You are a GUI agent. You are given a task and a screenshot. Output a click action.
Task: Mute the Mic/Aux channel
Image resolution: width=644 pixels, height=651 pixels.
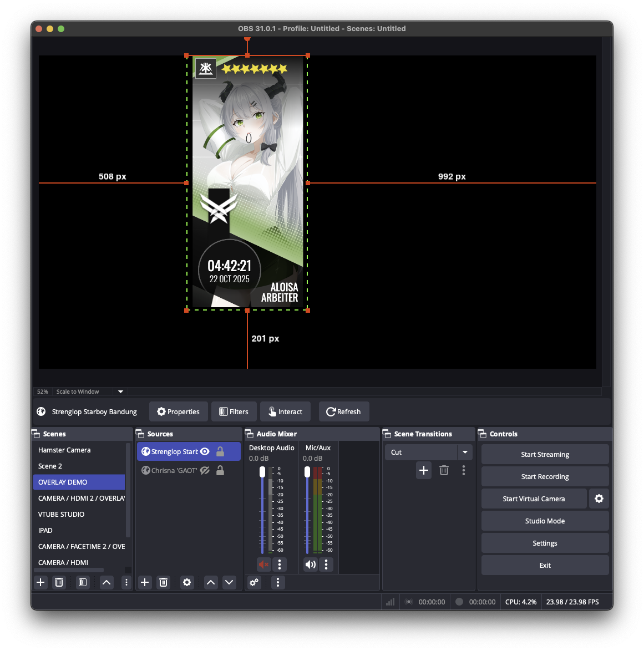pos(310,564)
